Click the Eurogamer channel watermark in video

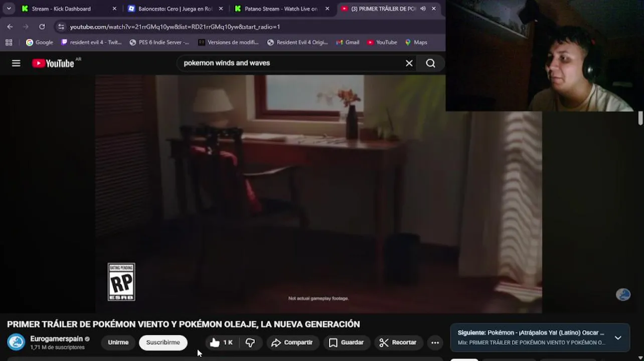pos(623,294)
